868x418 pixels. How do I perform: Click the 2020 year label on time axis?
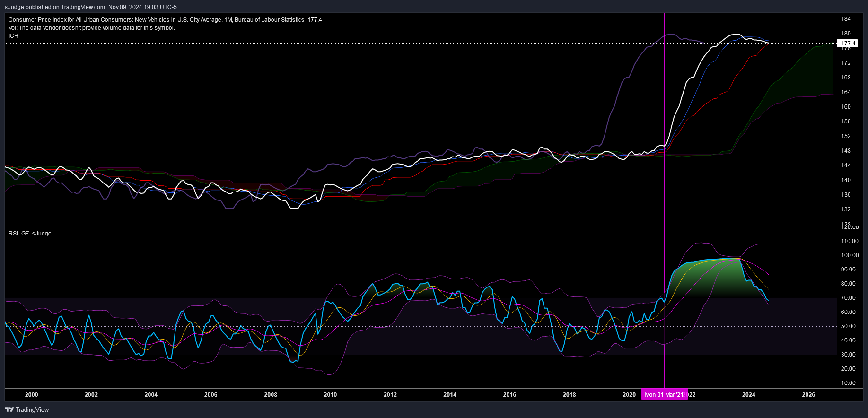(629, 395)
